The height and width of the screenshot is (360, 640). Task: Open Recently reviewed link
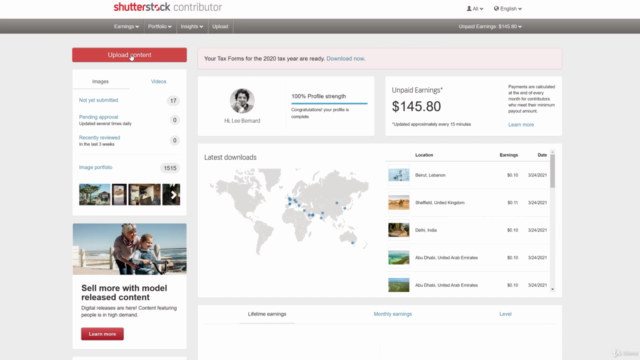click(99, 138)
